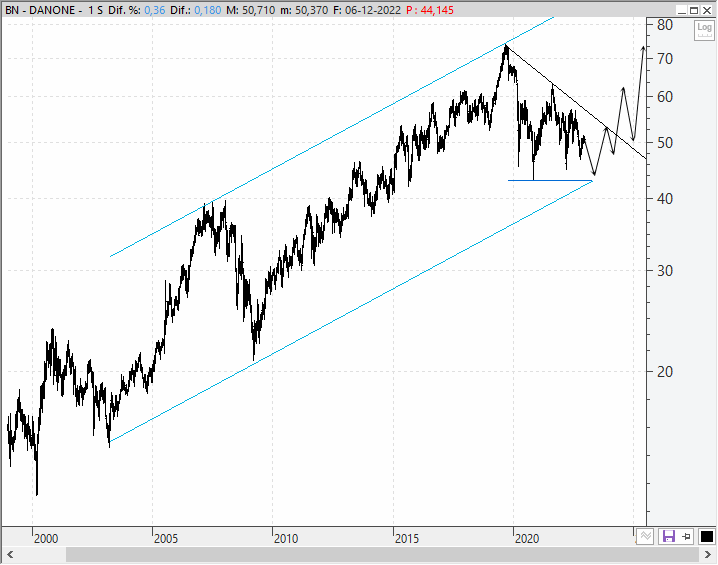Viewport: 718px width, 565px height.
Task: Click the 2020 time axis label
Action: coord(527,538)
